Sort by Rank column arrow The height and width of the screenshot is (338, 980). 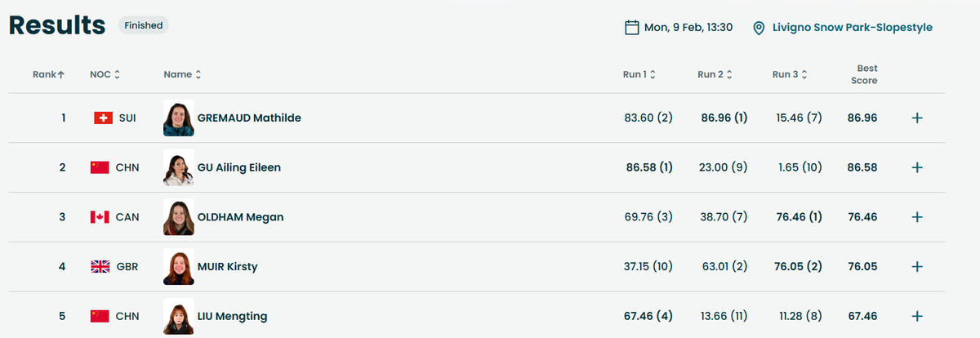click(x=61, y=74)
